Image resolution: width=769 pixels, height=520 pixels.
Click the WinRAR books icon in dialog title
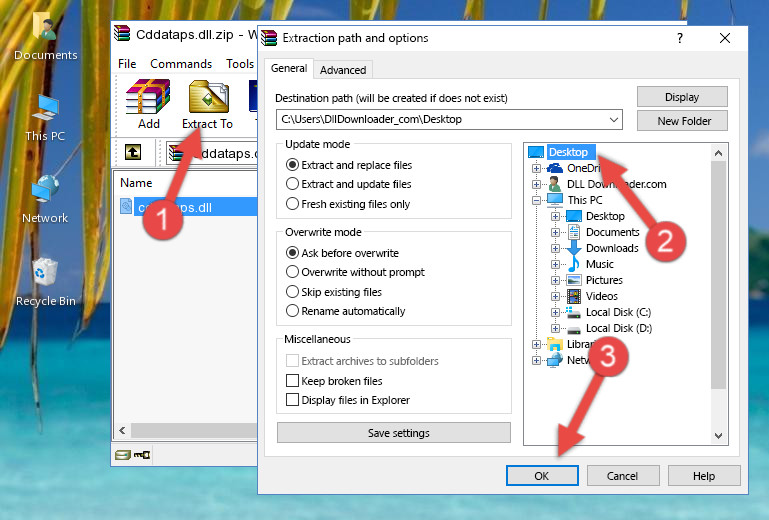click(x=269, y=38)
